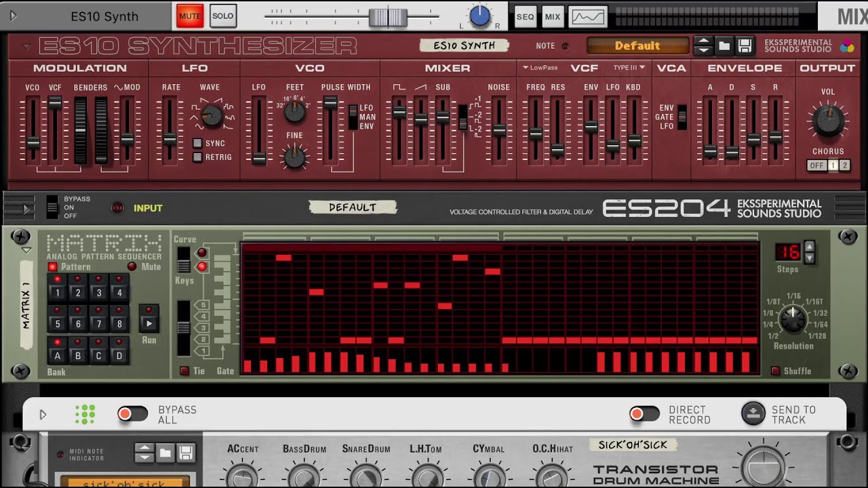This screenshot has height=488, width=868.
Task: Set chorus mode to 2
Action: 844,165
